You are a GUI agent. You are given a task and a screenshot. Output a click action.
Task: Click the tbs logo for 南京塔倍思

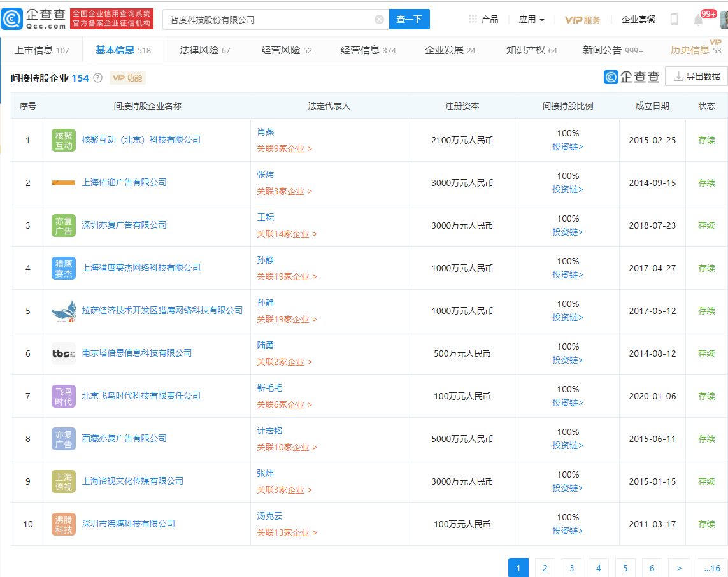64,353
